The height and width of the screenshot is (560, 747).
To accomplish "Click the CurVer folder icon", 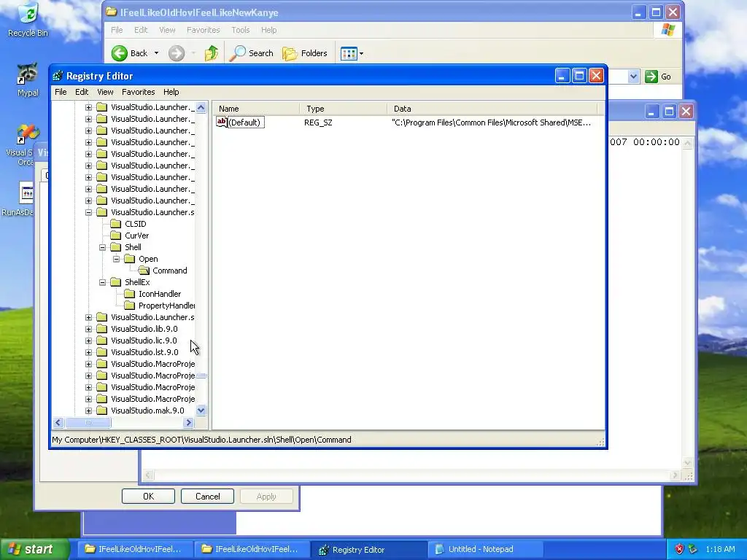I will point(116,236).
